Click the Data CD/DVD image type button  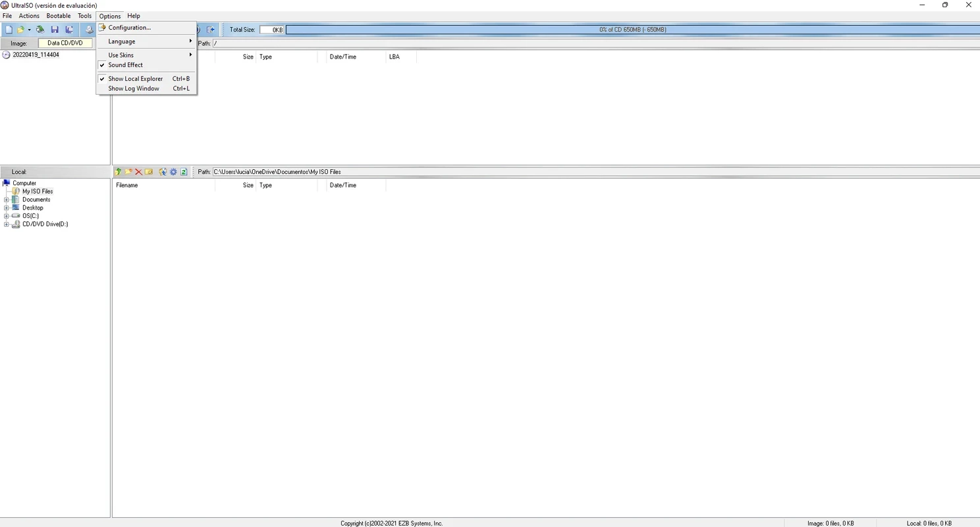pos(65,43)
